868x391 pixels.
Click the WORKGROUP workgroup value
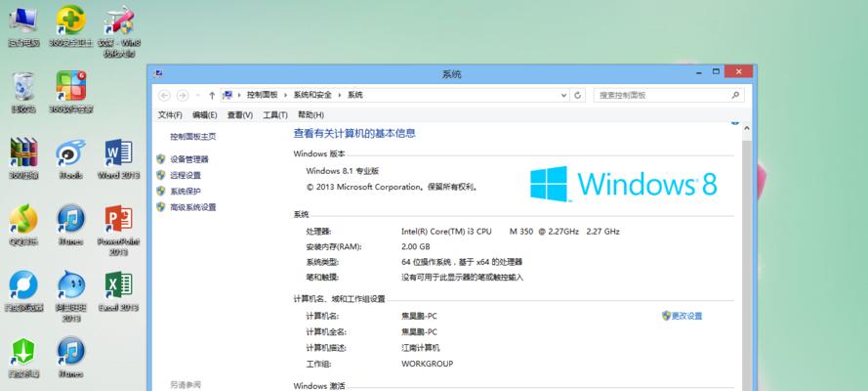coord(427,364)
